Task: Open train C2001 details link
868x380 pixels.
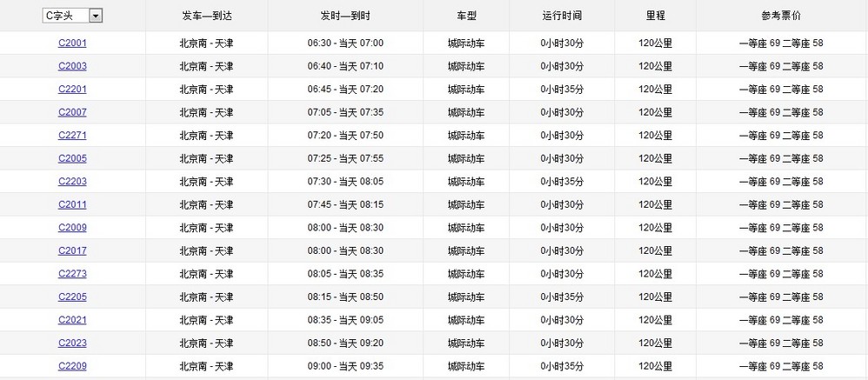Action: coord(72,43)
